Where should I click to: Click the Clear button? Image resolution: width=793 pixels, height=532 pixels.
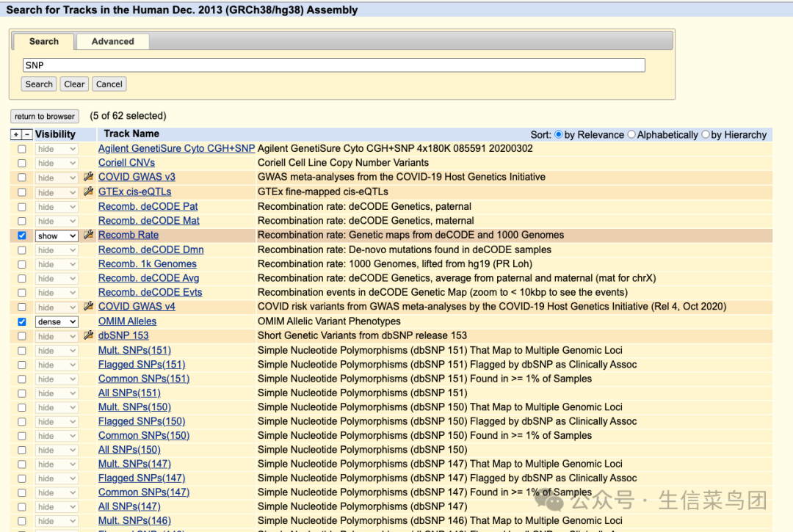74,84
